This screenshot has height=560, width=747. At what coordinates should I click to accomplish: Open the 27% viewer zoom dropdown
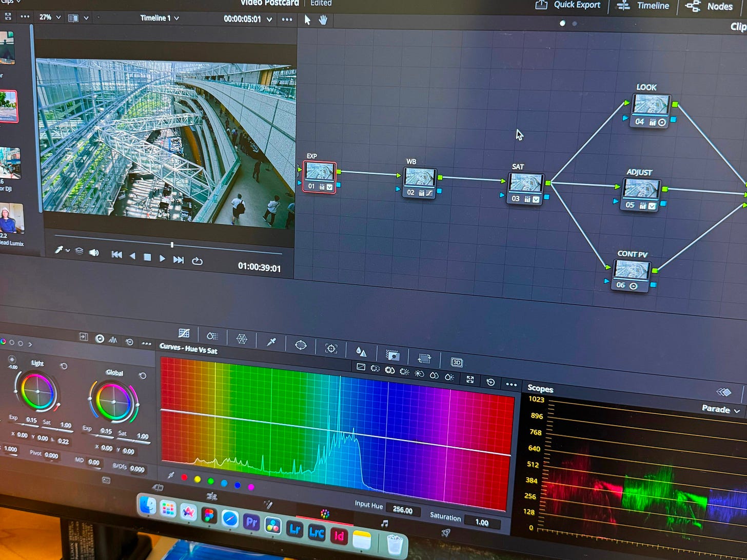(50, 17)
